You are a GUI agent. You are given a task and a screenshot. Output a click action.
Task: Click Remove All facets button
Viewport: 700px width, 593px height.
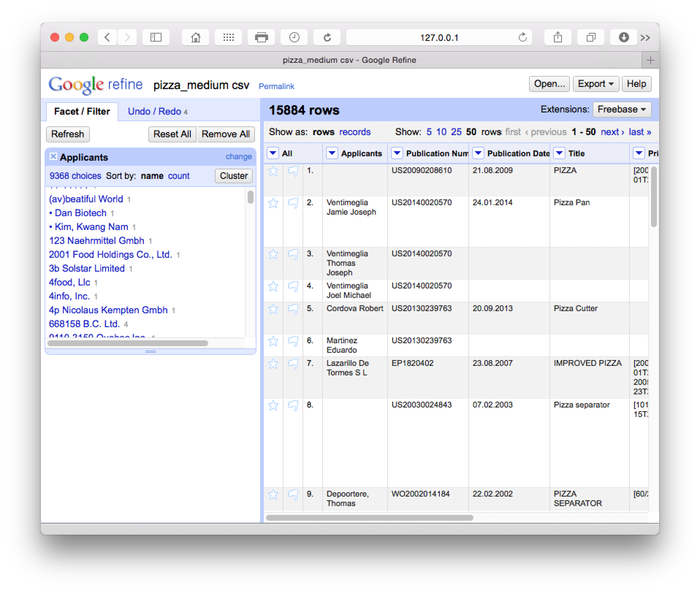point(225,134)
